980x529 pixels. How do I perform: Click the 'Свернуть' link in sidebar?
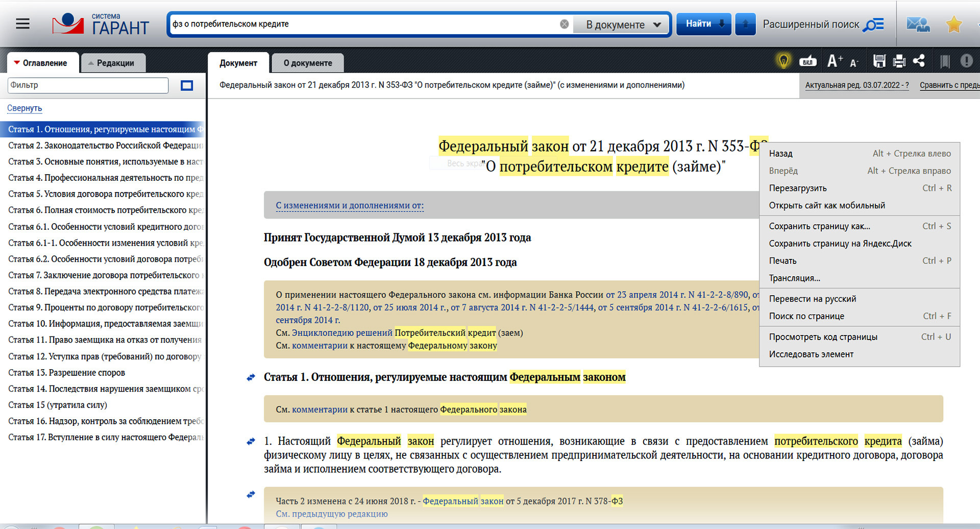24,108
